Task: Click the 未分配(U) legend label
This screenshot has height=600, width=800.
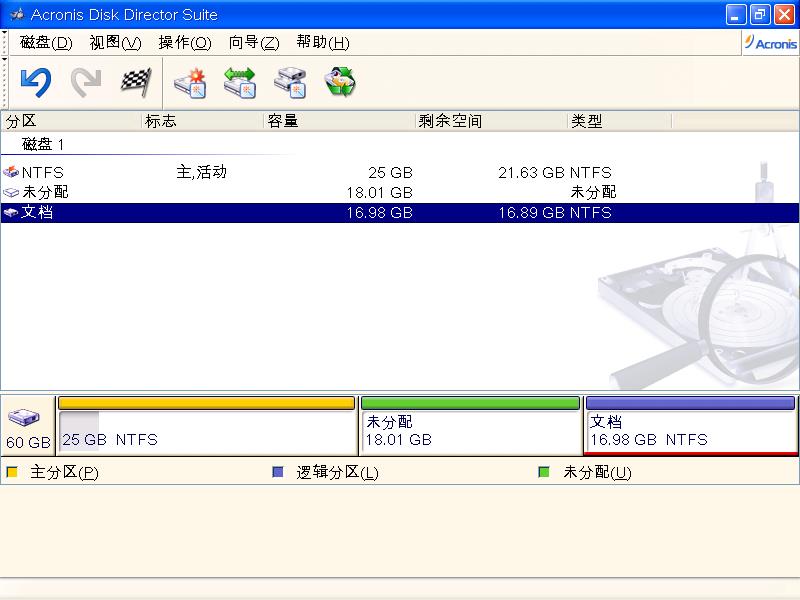Action: point(597,472)
